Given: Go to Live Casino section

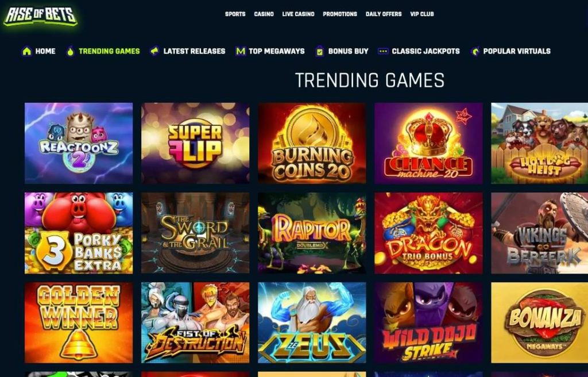Looking at the screenshot, I should (x=298, y=14).
